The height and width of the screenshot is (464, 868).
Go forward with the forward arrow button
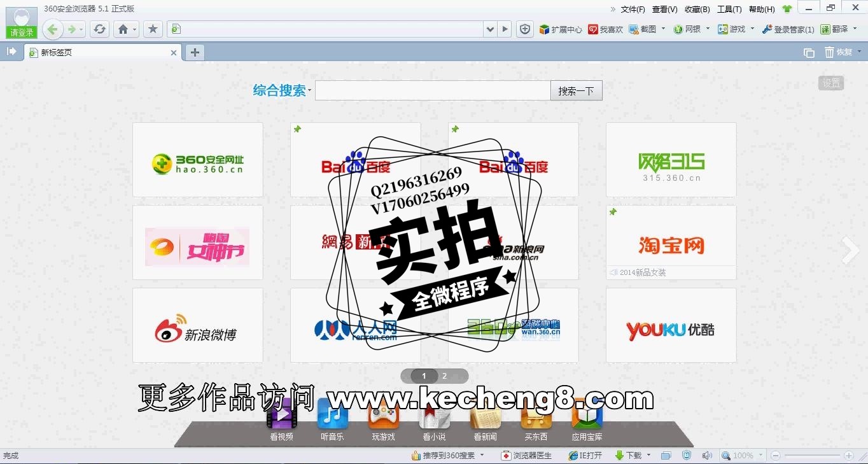click(72, 29)
